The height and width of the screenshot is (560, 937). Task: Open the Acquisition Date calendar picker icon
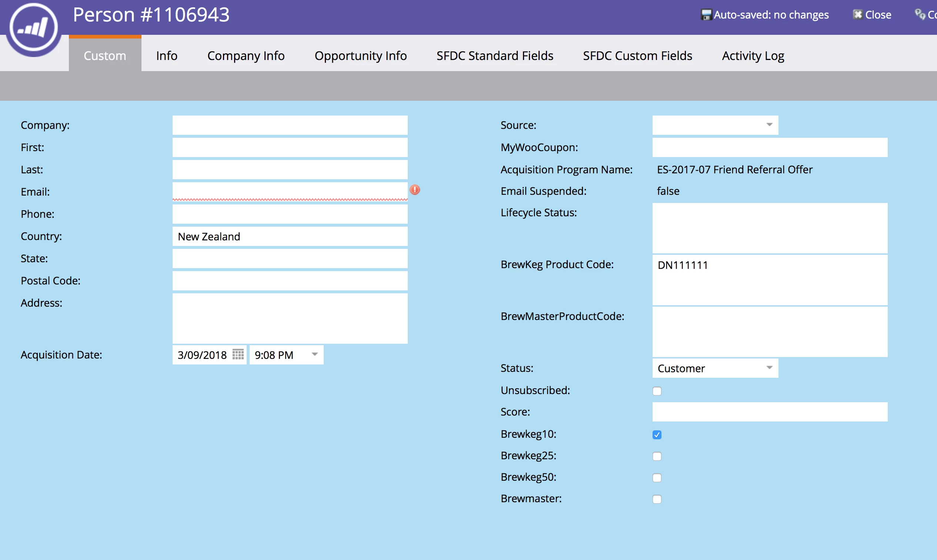[238, 354]
